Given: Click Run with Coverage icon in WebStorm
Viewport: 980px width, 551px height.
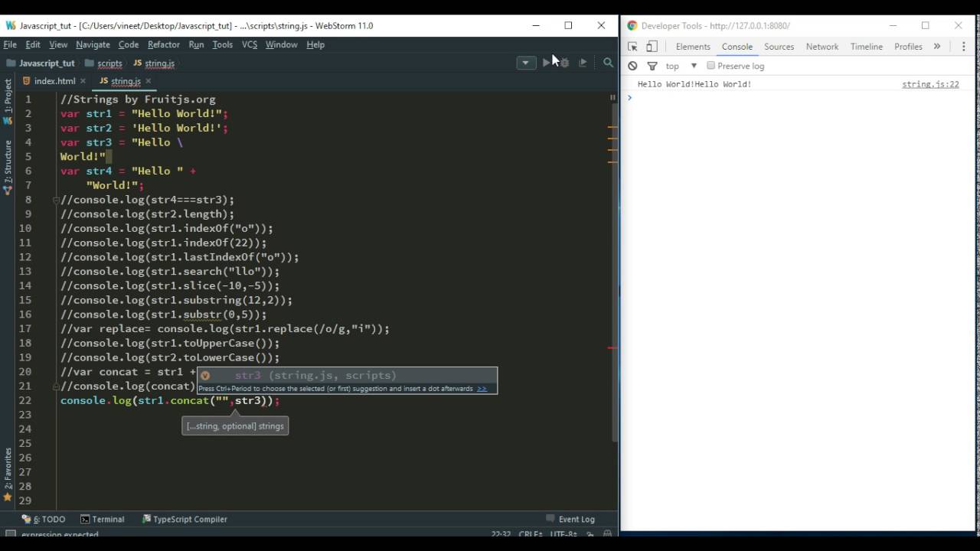Looking at the screenshot, I should [583, 63].
